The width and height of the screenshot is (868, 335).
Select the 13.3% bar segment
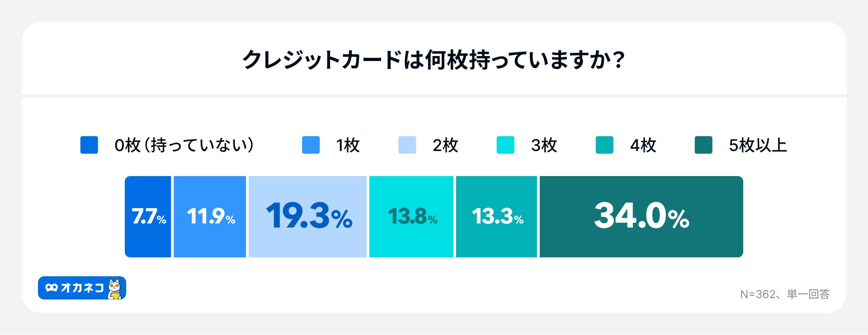tap(496, 217)
